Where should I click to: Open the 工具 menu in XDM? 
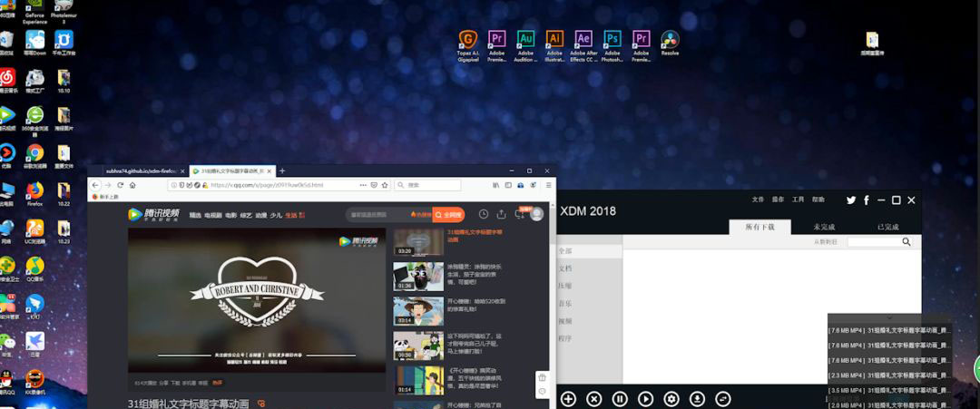[799, 200]
